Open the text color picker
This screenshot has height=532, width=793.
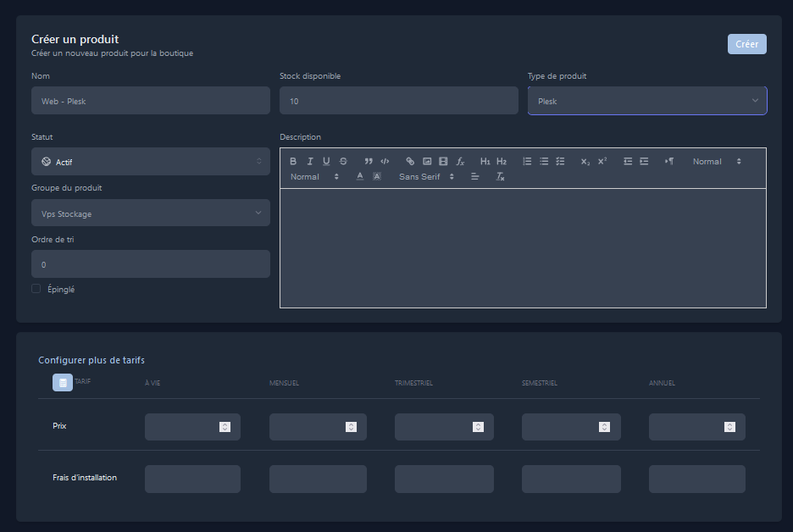(360, 177)
